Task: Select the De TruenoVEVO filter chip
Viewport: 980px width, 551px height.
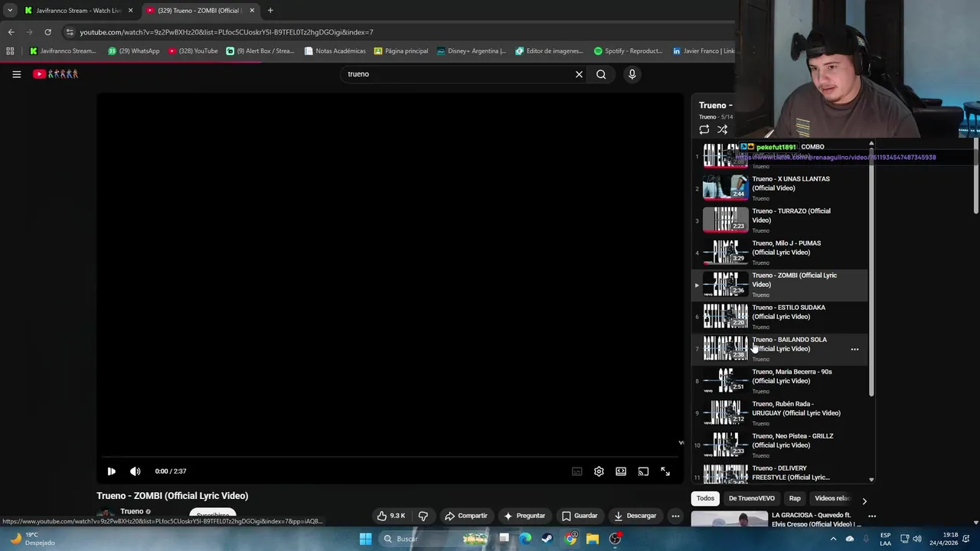Action: click(x=752, y=498)
